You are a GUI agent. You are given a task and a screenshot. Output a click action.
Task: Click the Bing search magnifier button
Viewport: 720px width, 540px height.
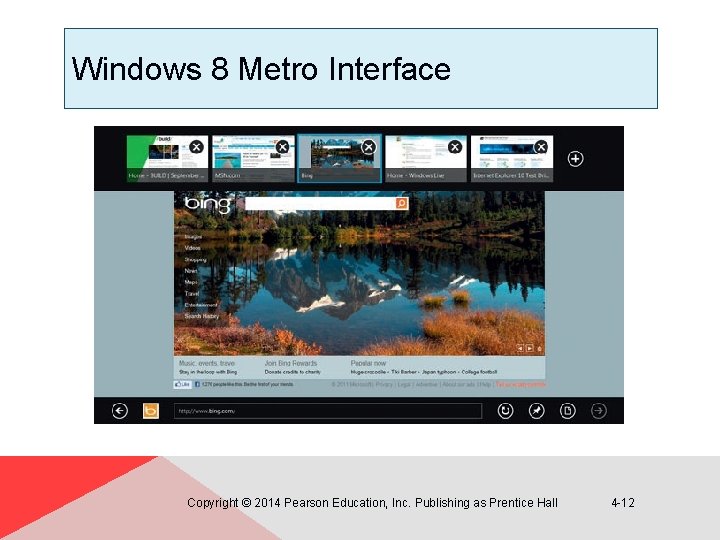click(401, 203)
